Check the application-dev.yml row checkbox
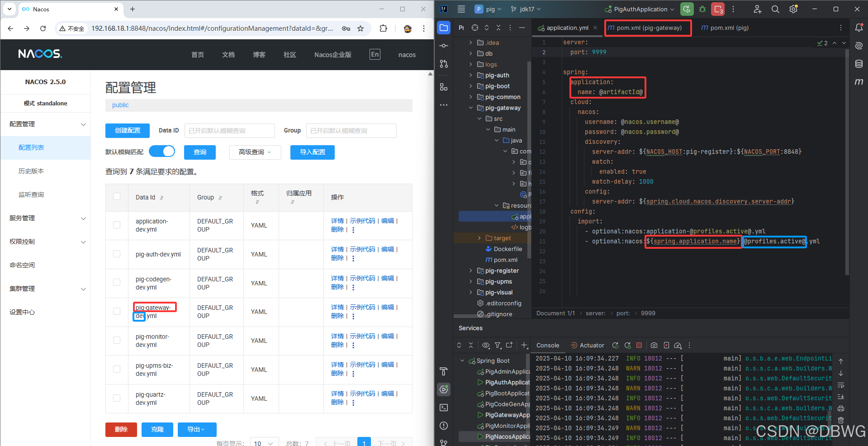The image size is (868, 446). [x=117, y=225]
